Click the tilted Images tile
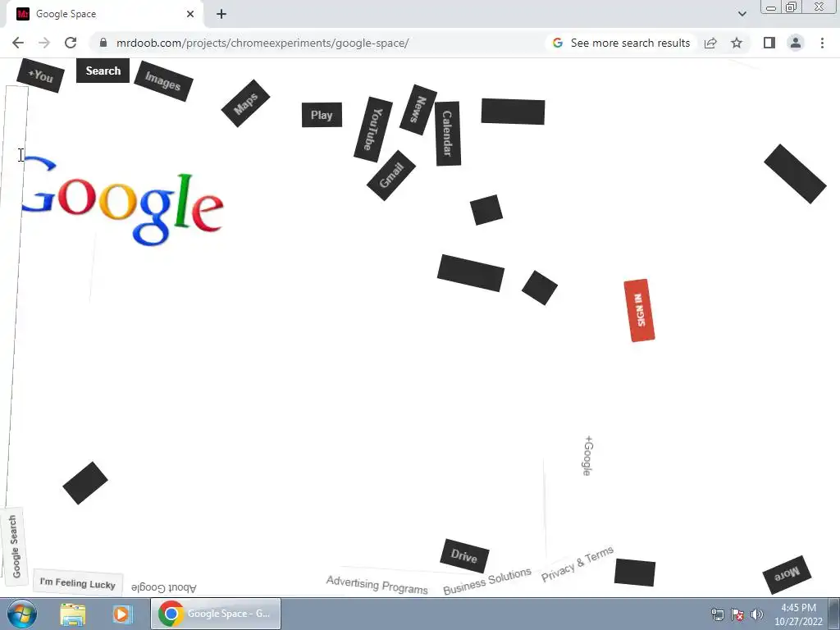The width and height of the screenshot is (840, 630). [x=163, y=81]
